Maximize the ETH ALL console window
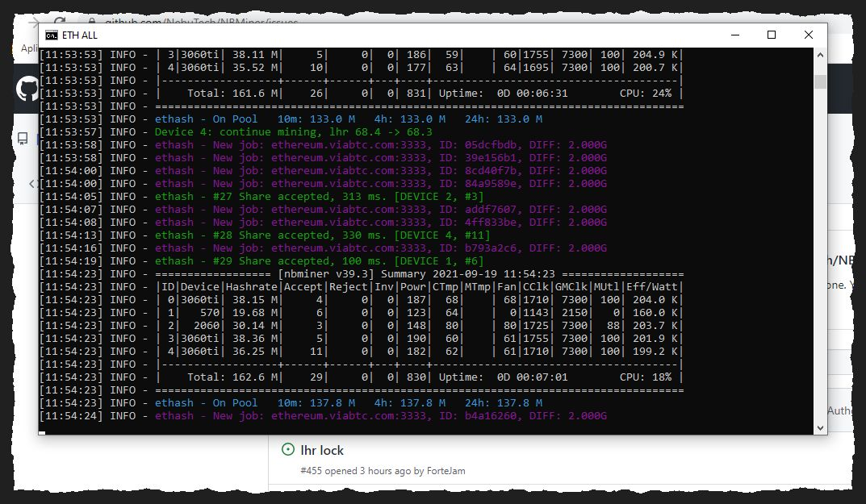866x504 pixels. [x=771, y=35]
